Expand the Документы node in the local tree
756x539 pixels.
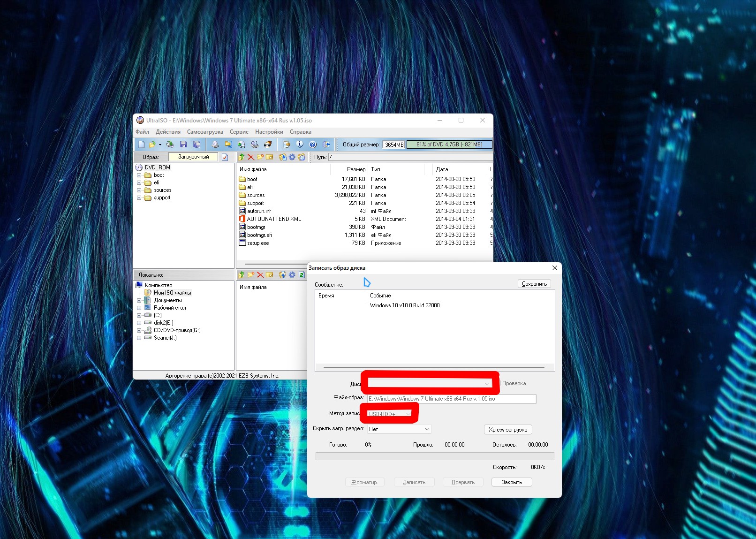click(x=139, y=300)
